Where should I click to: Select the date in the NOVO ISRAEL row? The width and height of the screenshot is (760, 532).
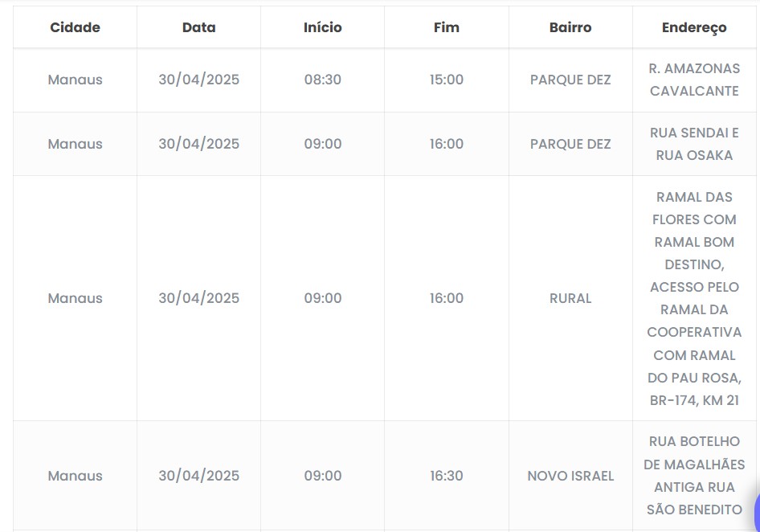(x=198, y=476)
